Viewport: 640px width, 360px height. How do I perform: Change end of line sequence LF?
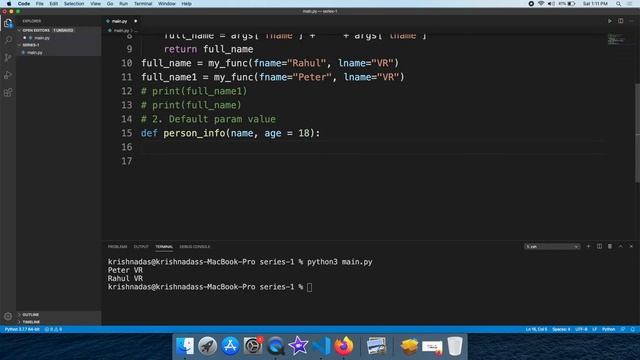[x=594, y=329]
